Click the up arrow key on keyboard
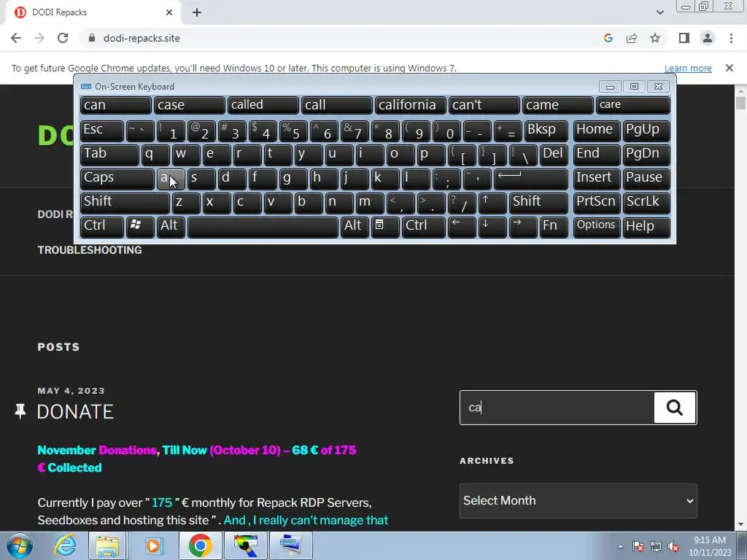Image resolution: width=747 pixels, height=560 pixels. point(492,203)
